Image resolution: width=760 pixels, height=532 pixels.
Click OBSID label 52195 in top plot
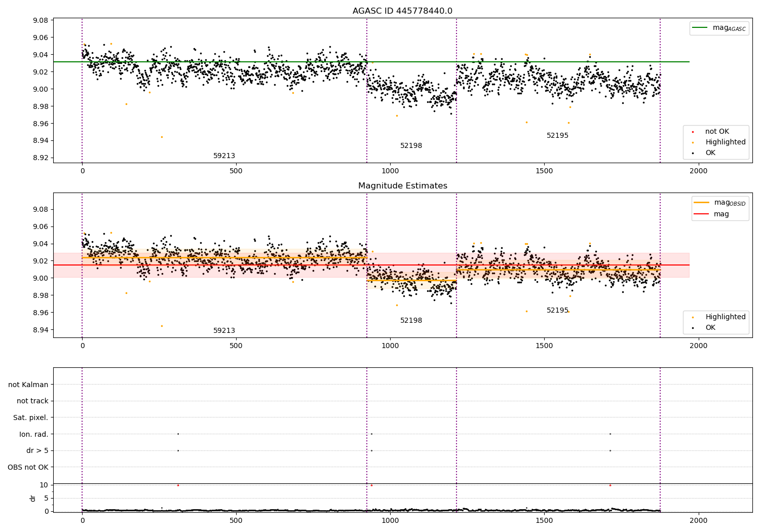point(557,136)
